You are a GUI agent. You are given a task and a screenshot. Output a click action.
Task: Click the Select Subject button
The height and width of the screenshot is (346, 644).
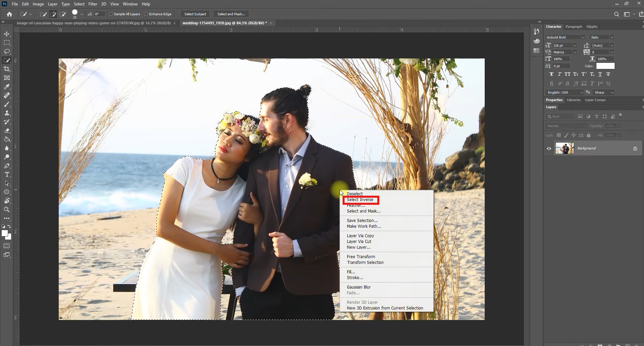[x=195, y=14]
